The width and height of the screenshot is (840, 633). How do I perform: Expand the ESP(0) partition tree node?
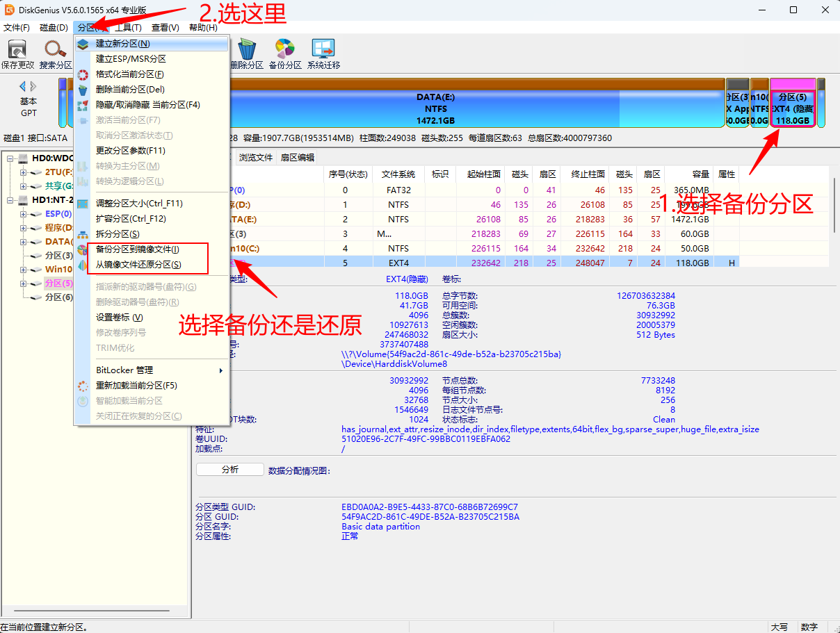24,214
